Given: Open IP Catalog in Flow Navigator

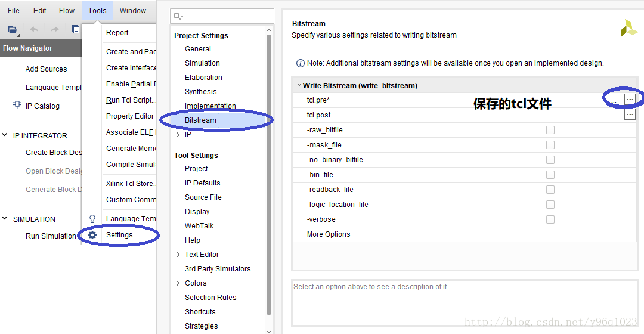Looking at the screenshot, I should (42, 106).
